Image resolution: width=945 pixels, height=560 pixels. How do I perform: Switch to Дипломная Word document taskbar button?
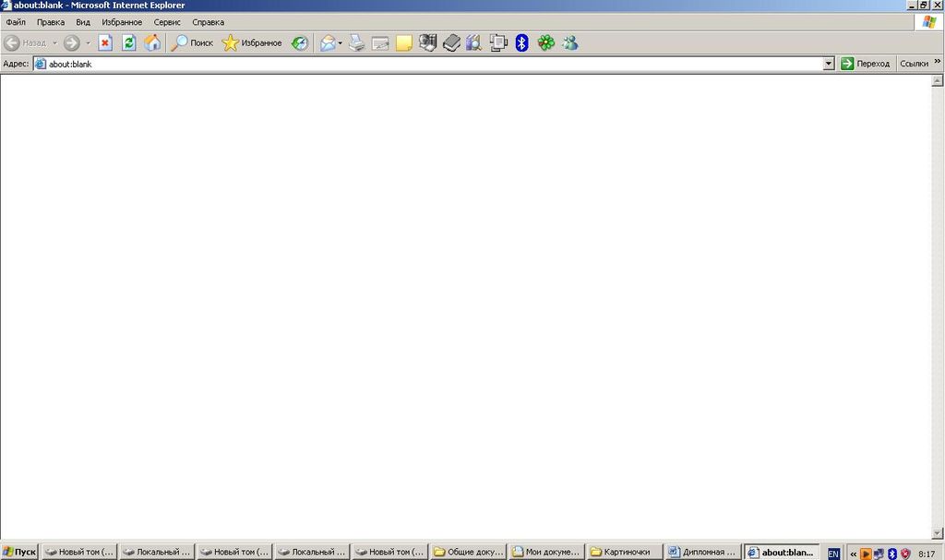pyautogui.click(x=702, y=552)
